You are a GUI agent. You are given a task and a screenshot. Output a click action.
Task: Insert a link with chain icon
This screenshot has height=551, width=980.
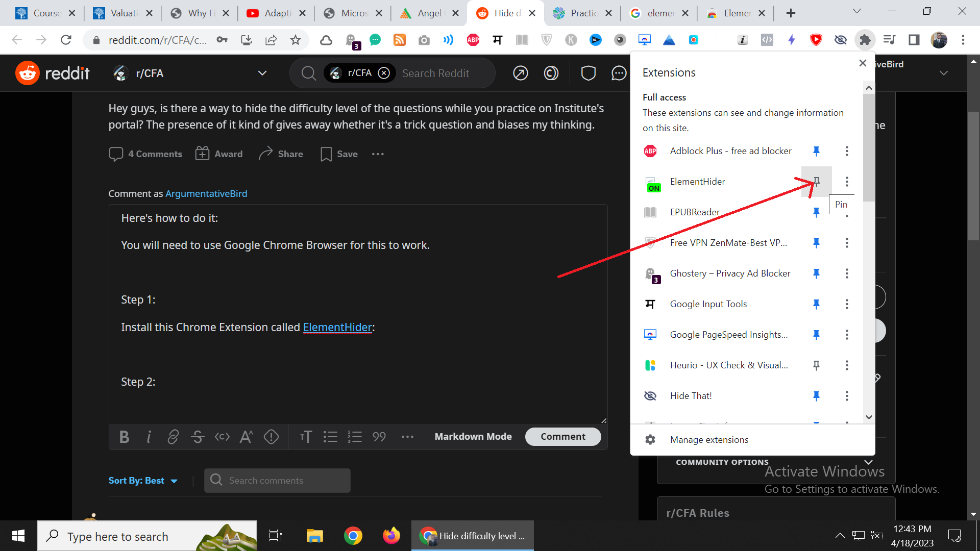click(173, 437)
